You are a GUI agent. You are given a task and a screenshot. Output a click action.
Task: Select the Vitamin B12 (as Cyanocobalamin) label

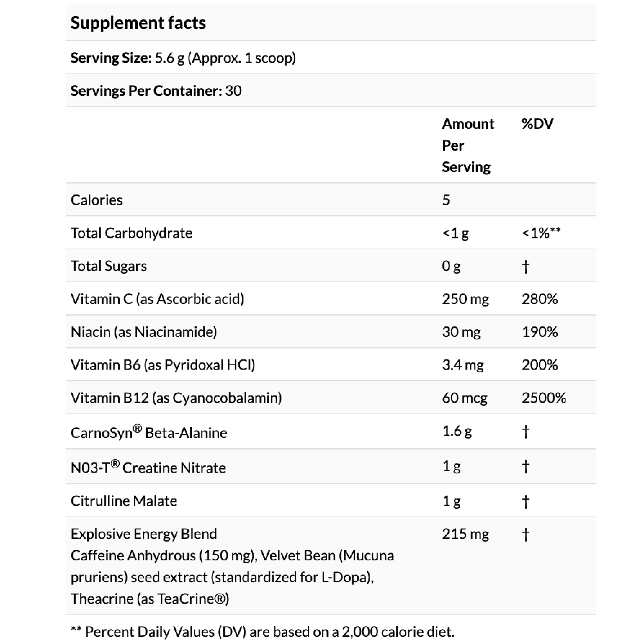[176, 398]
